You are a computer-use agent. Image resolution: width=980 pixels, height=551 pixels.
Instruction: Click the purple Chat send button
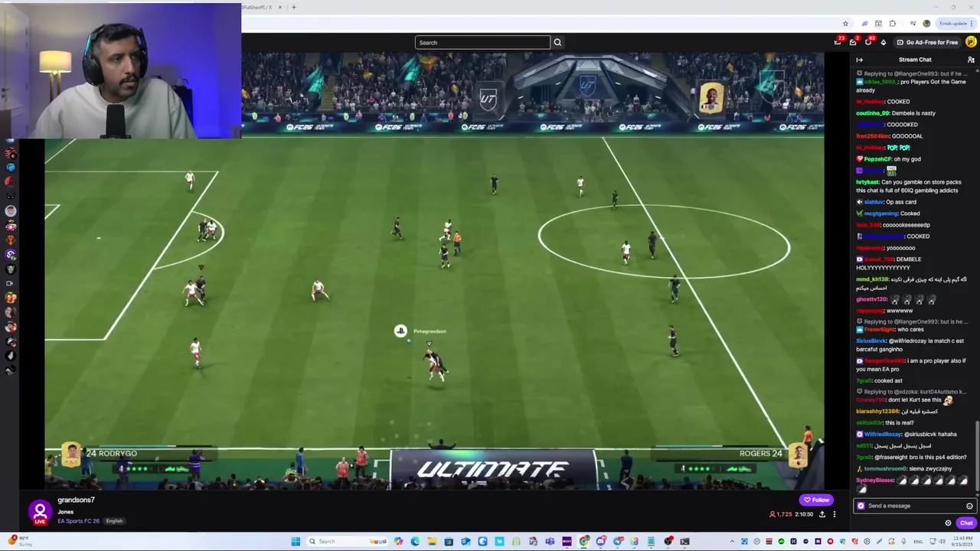point(966,523)
